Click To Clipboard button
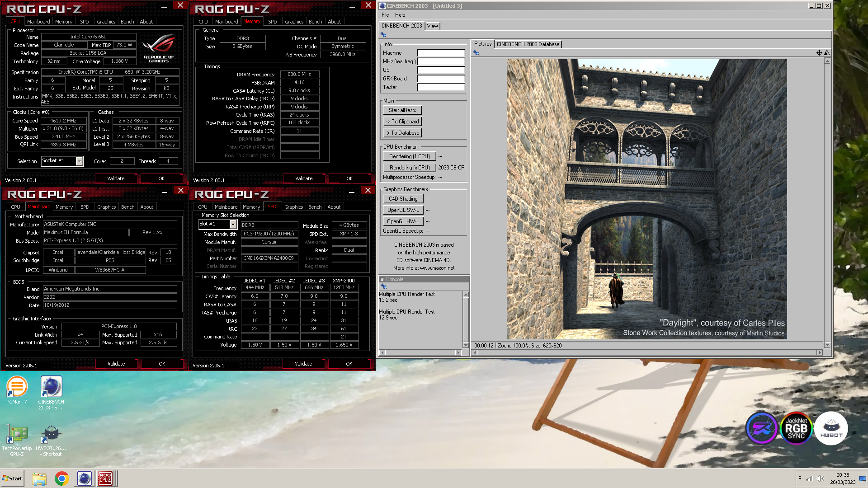Viewport: 868px width, 488px height. click(x=402, y=122)
